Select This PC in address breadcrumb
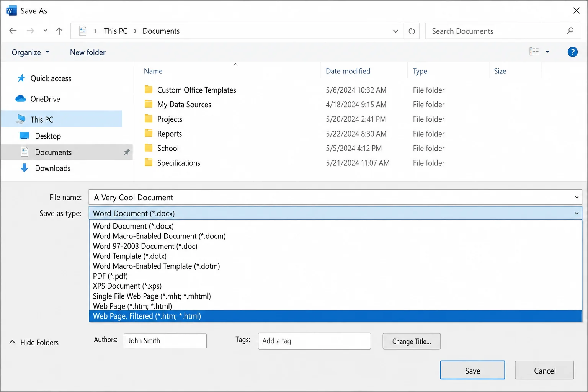Image resolution: width=588 pixels, height=392 pixels. pos(116,31)
